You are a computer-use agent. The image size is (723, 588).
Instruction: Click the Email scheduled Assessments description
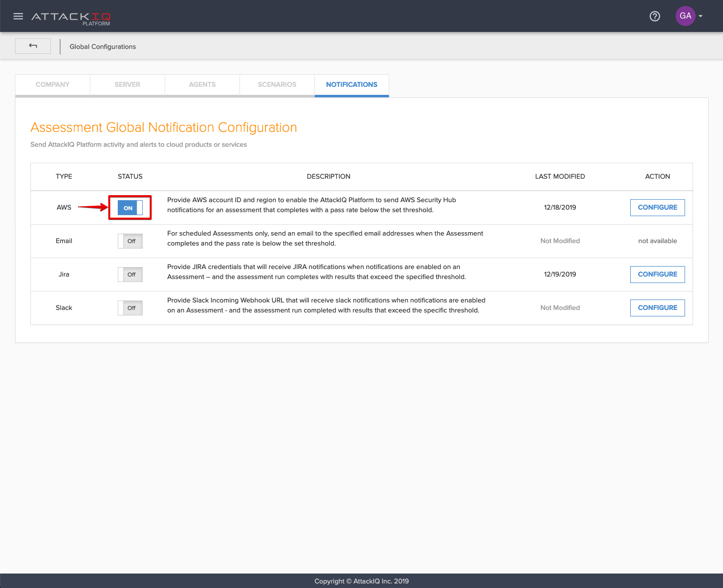click(x=325, y=238)
